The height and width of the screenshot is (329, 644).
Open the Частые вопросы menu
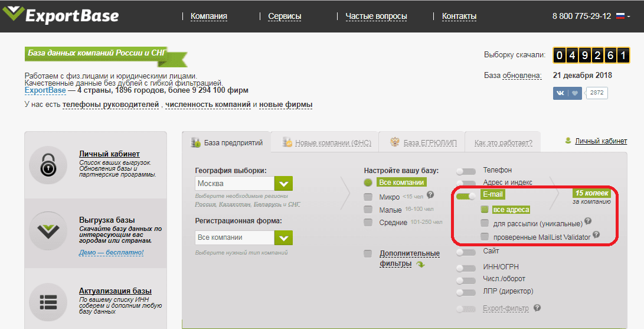pos(376,17)
